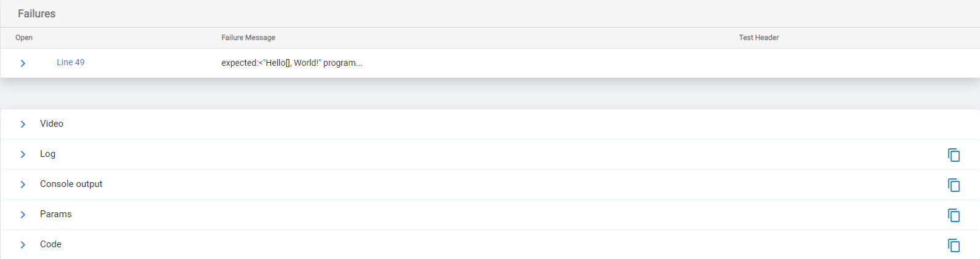Copy the Code section via copy icon
The image size is (980, 259).
click(x=954, y=245)
